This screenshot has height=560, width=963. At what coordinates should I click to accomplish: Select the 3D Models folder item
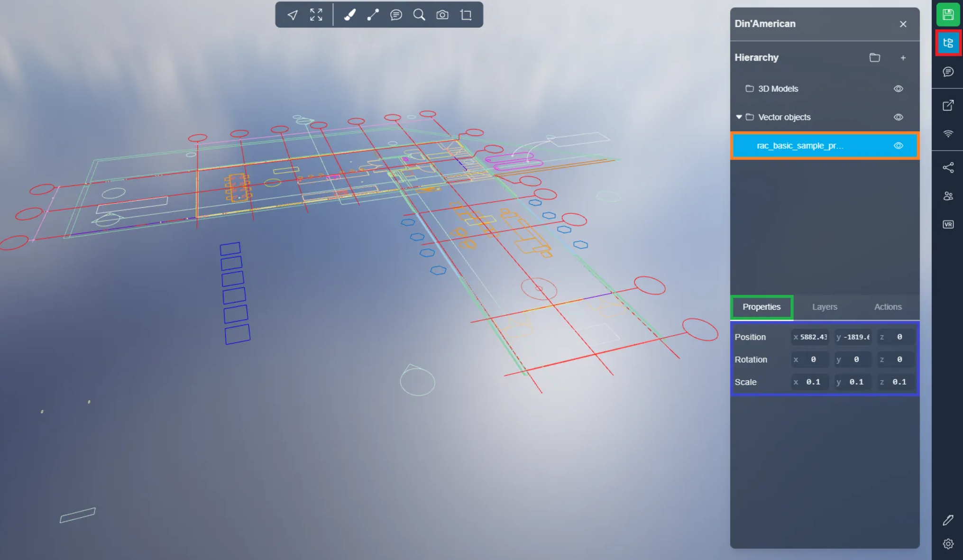[778, 89]
